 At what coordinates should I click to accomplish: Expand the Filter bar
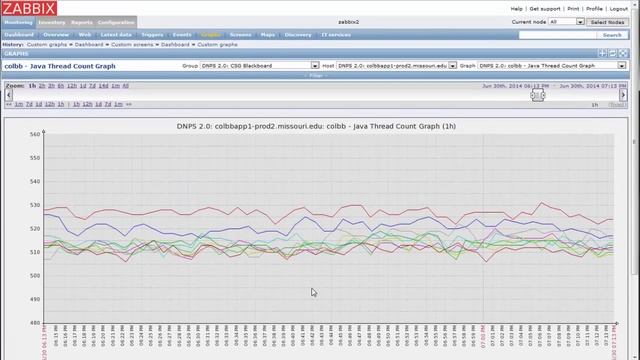(x=316, y=76)
